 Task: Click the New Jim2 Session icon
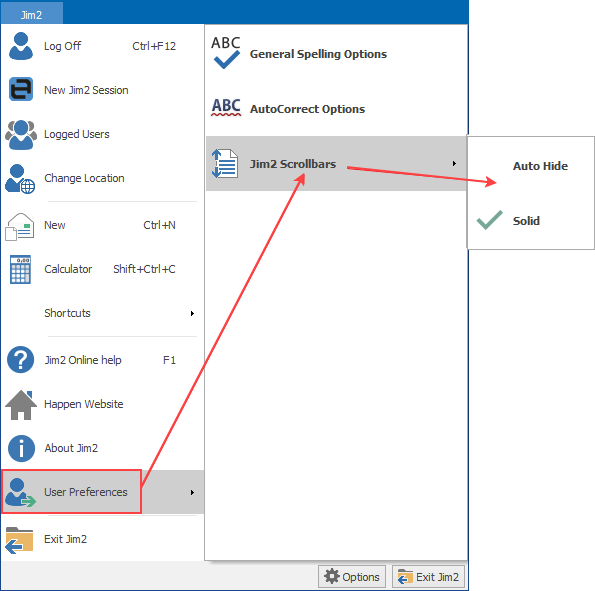(21, 89)
